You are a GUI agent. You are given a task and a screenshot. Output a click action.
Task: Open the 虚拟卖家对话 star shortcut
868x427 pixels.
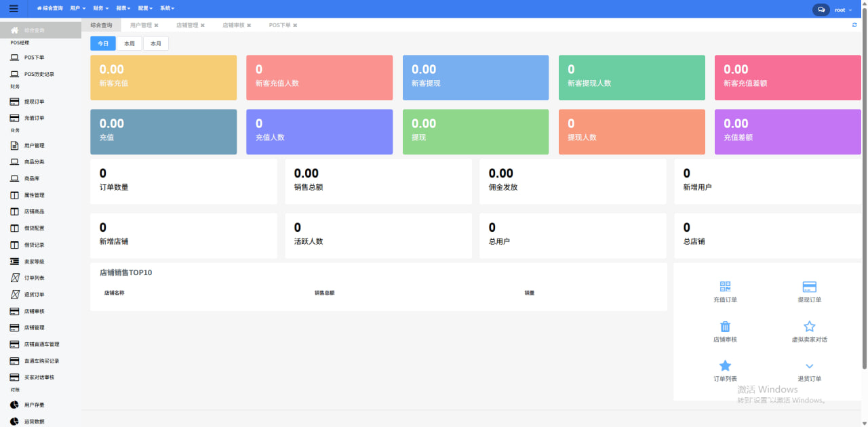coord(809,331)
